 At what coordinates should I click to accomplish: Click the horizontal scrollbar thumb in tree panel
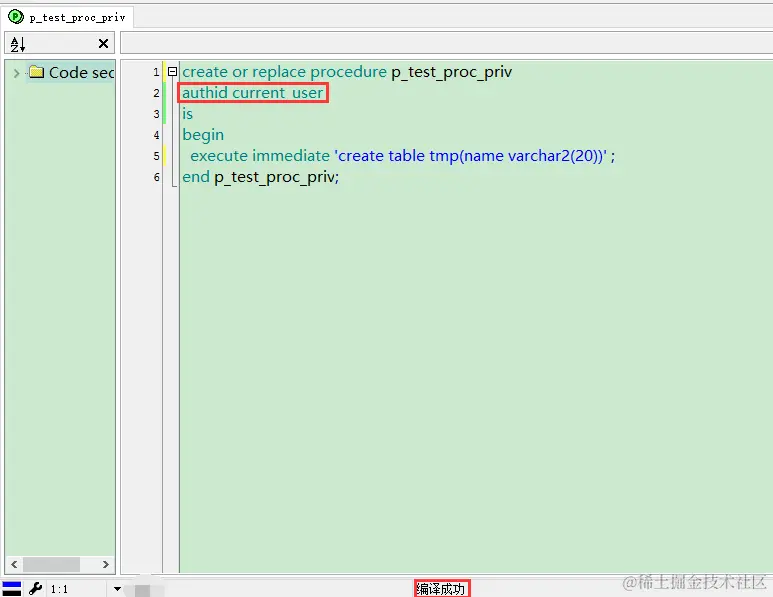(x=51, y=564)
